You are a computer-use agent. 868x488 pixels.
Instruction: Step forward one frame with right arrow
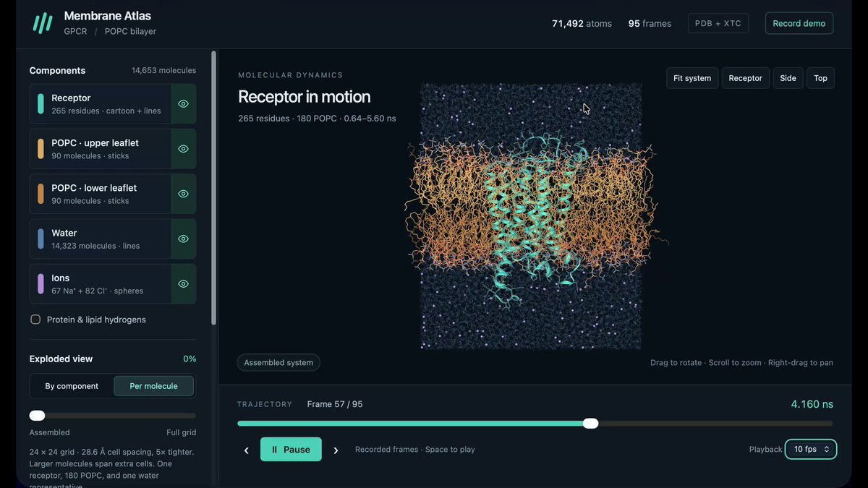(336, 450)
